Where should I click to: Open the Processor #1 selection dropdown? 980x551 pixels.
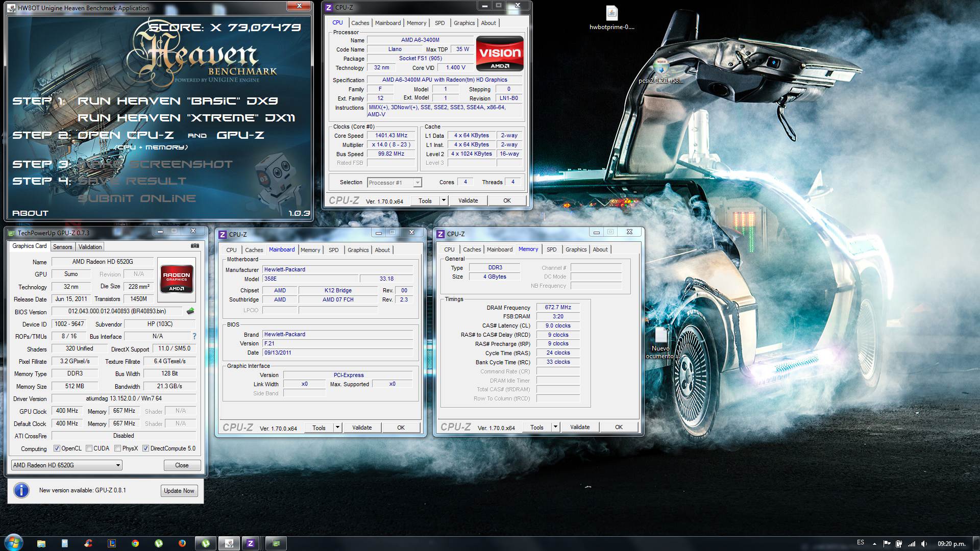[x=394, y=183]
